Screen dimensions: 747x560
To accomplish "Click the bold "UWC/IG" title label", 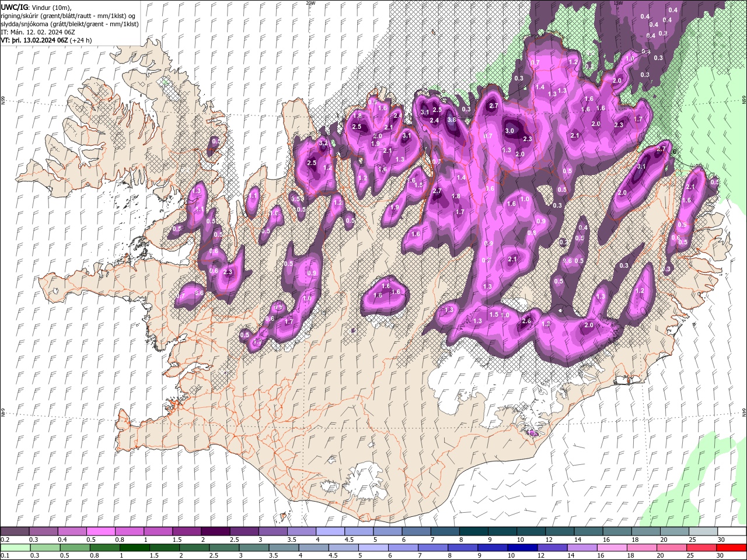I will [14, 7].
